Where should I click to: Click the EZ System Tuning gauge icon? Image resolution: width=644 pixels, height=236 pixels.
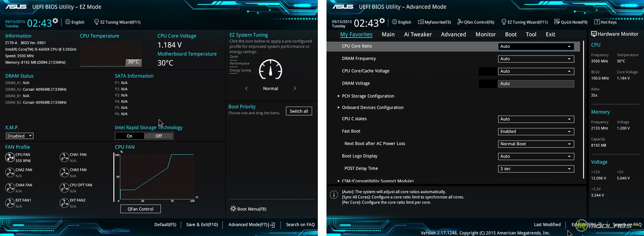coord(270,69)
